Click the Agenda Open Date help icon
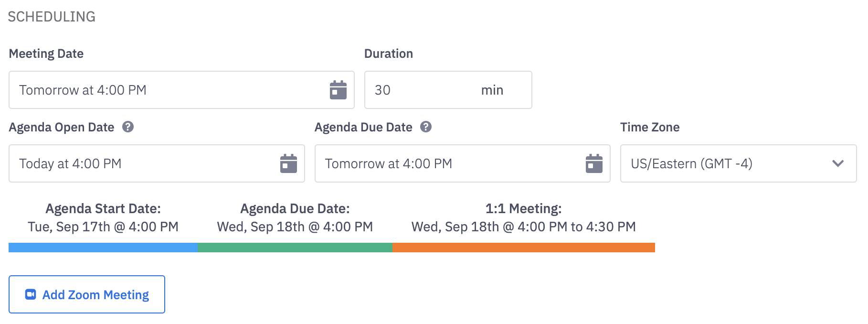 (127, 127)
